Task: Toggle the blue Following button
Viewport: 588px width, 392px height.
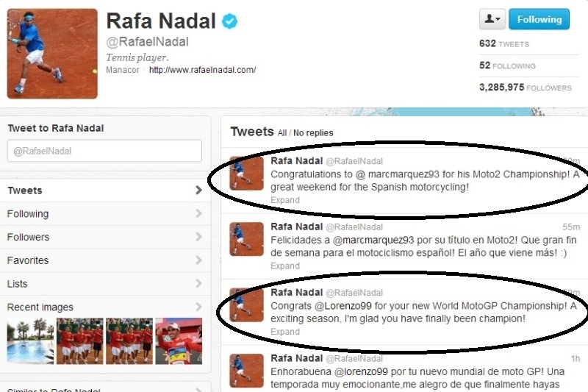Action: click(539, 19)
